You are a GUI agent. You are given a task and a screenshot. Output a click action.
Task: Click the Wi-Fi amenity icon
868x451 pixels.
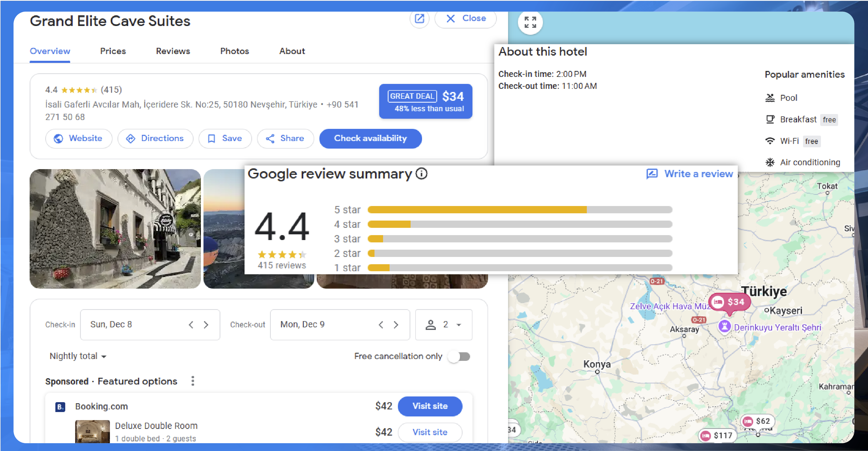(x=770, y=141)
